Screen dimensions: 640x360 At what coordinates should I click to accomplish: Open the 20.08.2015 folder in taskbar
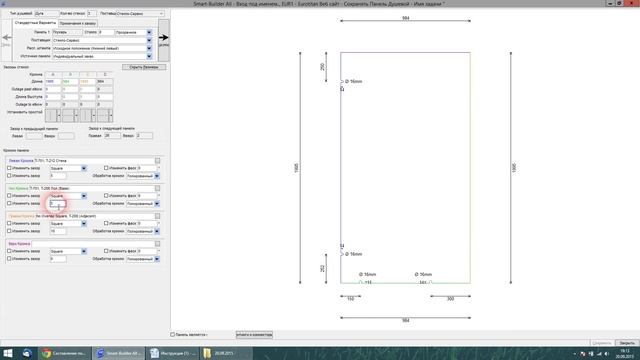(x=226, y=353)
